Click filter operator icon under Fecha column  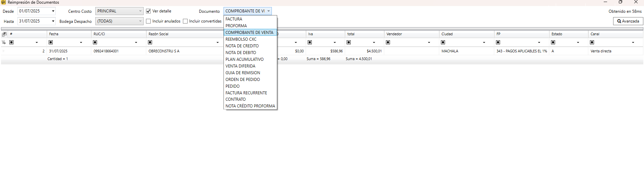[x=51, y=42]
